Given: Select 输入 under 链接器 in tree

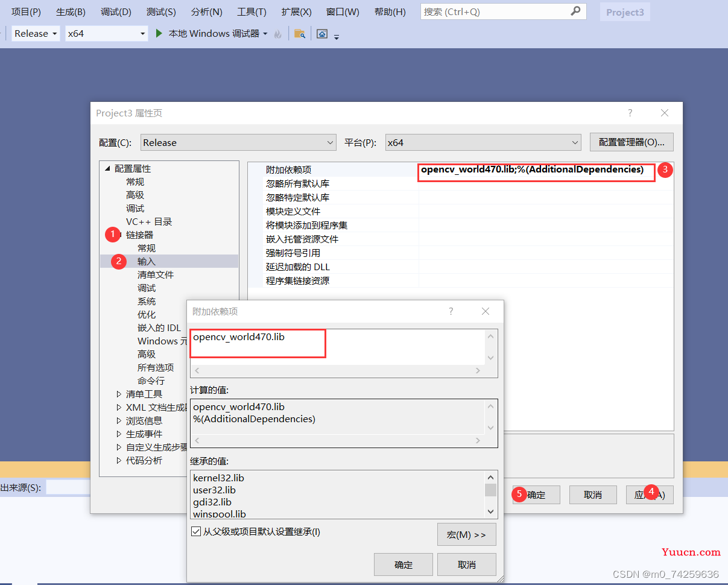Looking at the screenshot, I should pyautogui.click(x=147, y=261).
